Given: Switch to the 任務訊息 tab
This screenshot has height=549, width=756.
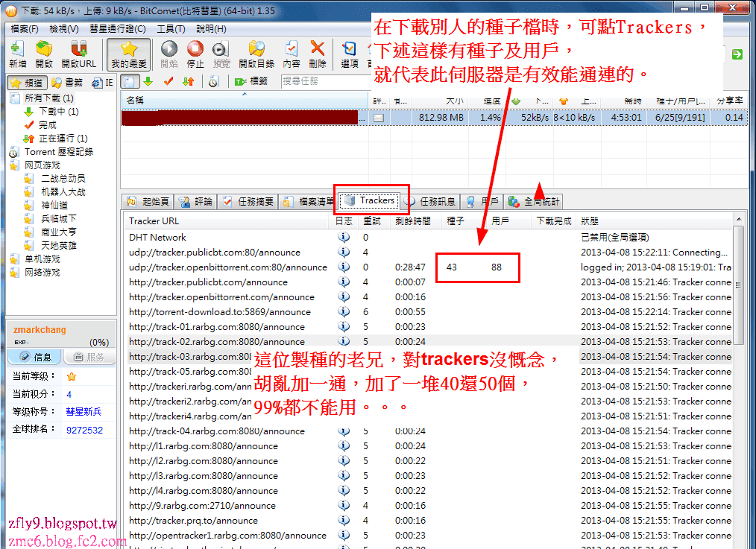Looking at the screenshot, I should click(x=430, y=201).
